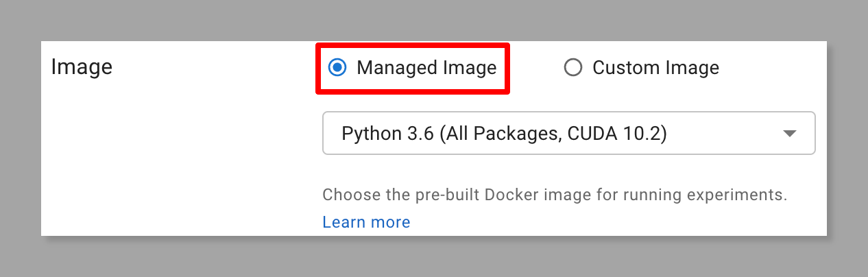Switch the image type to Custom Image

click(572, 67)
